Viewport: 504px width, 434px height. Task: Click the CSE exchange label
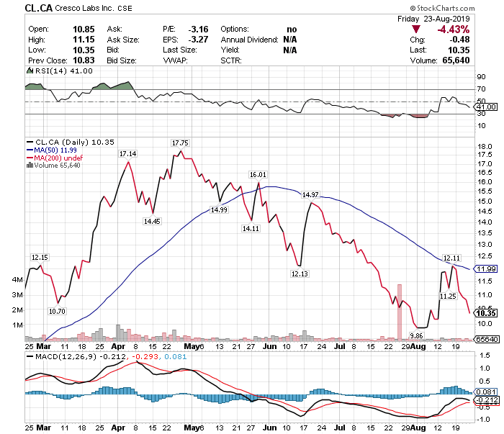[x=125, y=9]
